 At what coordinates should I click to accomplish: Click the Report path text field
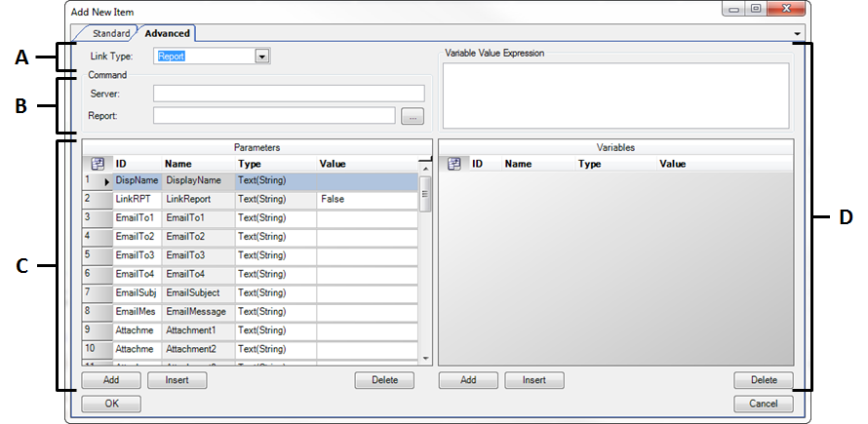click(274, 116)
